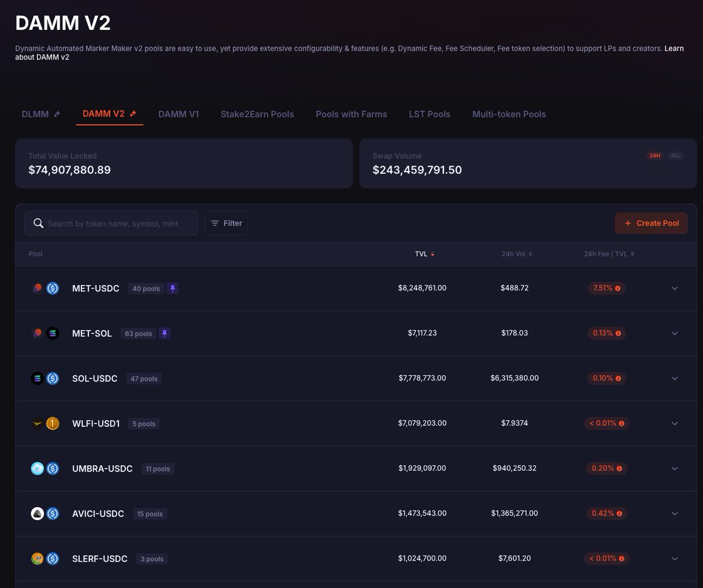Image resolution: width=703 pixels, height=588 pixels.
Task: Expand the MET-SOL pool row
Action: [x=675, y=333]
